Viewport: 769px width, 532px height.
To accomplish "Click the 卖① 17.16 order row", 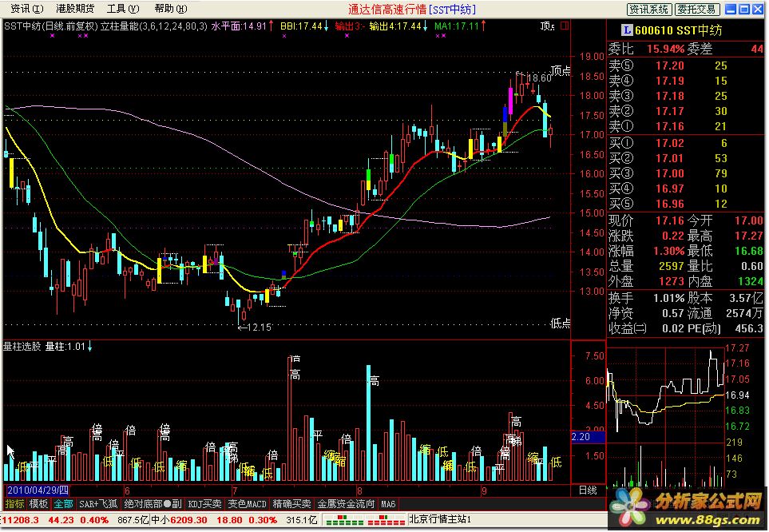I will point(685,126).
